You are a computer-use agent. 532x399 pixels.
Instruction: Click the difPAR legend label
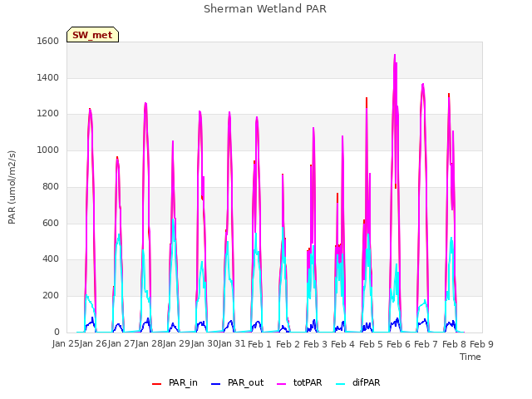(x=366, y=382)
